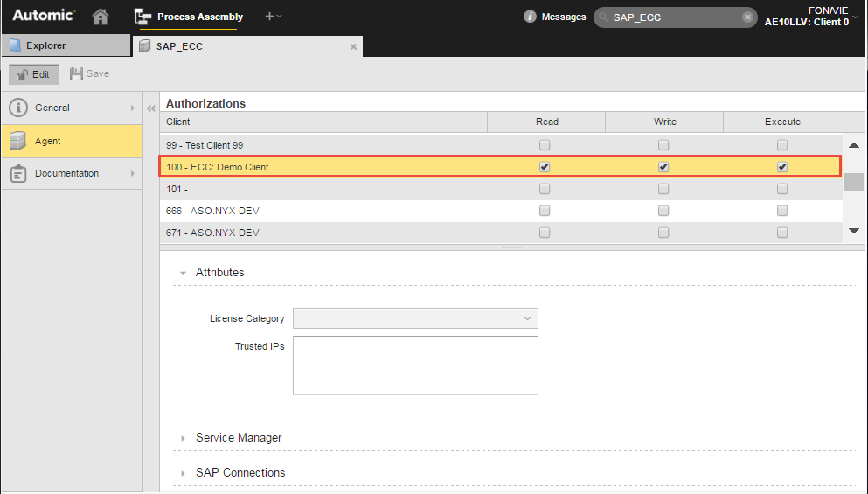Toggle Execute for client 101
The width and height of the screenshot is (868, 494).
tap(782, 189)
